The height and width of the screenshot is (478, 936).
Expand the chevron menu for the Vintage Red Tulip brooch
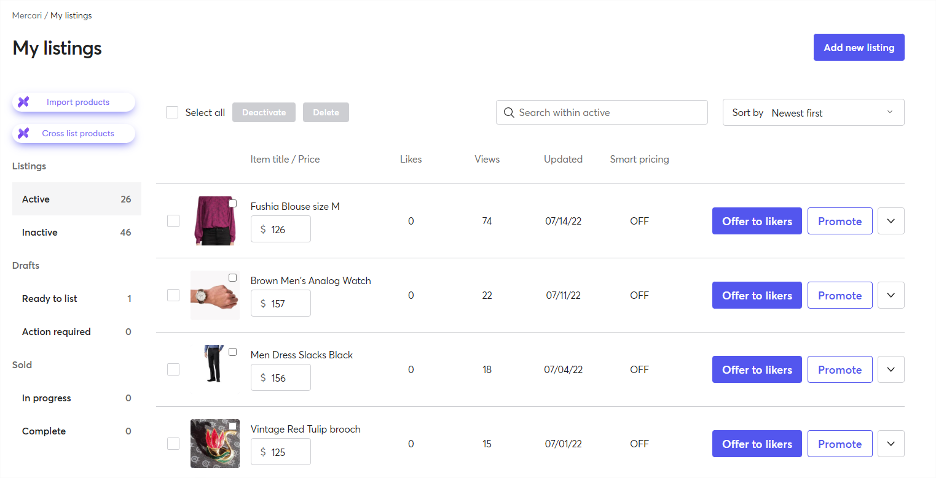point(891,444)
